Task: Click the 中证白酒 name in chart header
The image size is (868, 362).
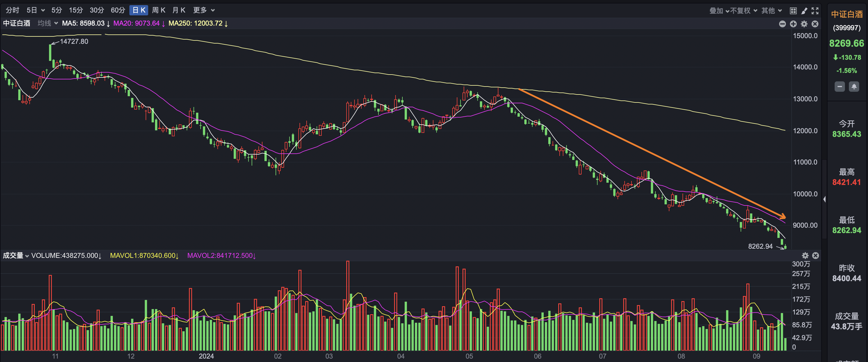Action: tap(17, 23)
